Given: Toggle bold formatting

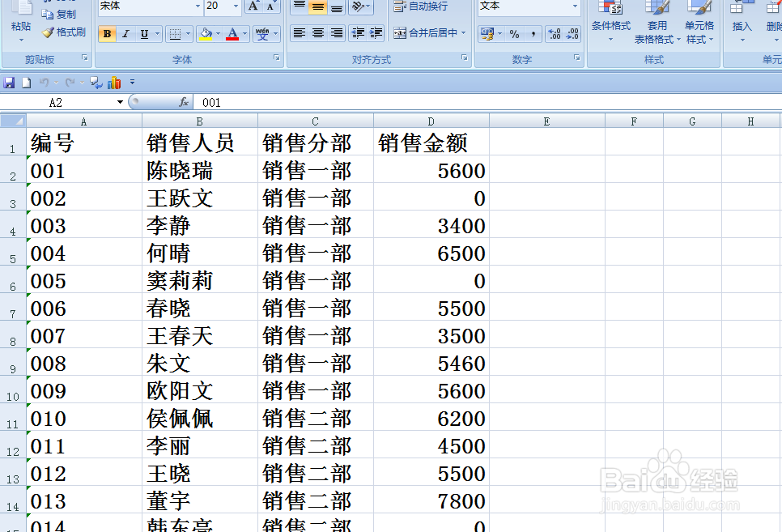Looking at the screenshot, I should pyautogui.click(x=108, y=34).
